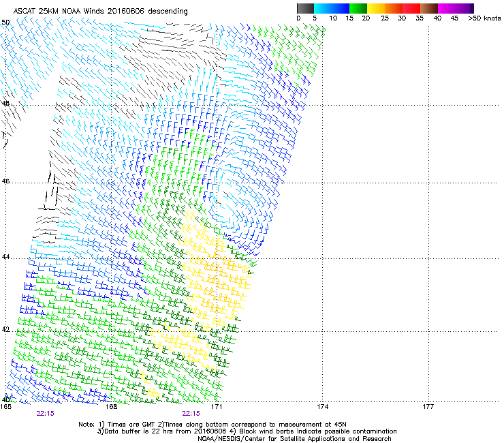Screen dimensions: 504x443
Task: Click the legend value '25'
Action: click(385, 18)
